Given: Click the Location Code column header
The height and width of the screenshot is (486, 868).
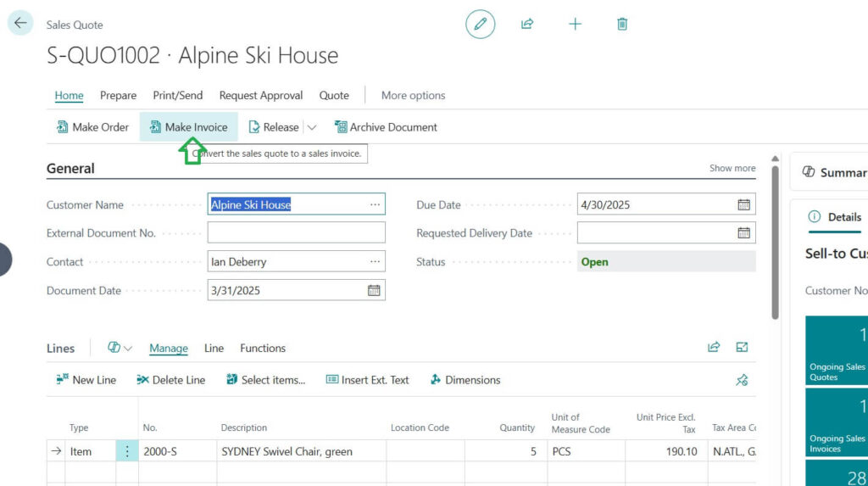Looking at the screenshot, I should click(420, 427).
